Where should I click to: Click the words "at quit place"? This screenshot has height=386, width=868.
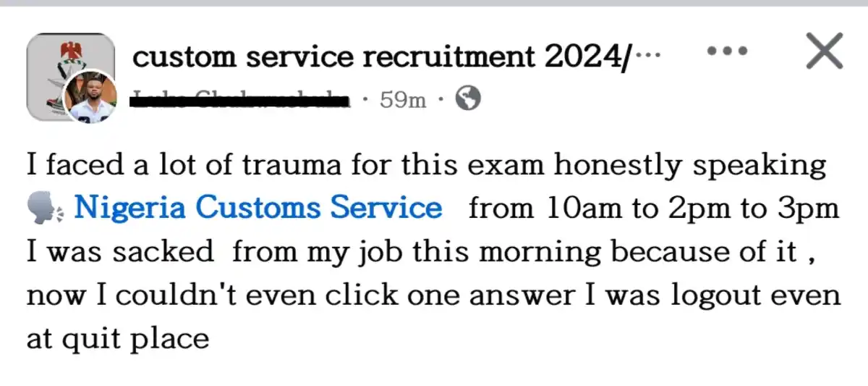118,338
